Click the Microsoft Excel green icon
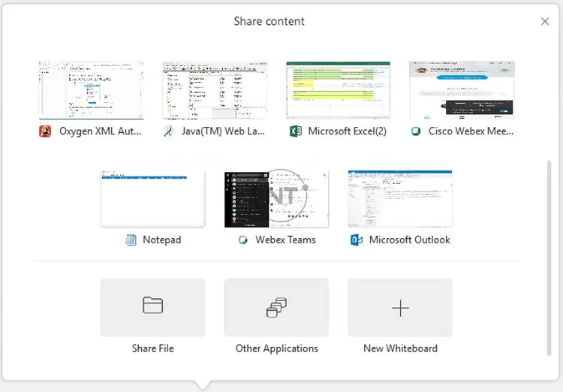The width and height of the screenshot is (563, 392). 296,131
